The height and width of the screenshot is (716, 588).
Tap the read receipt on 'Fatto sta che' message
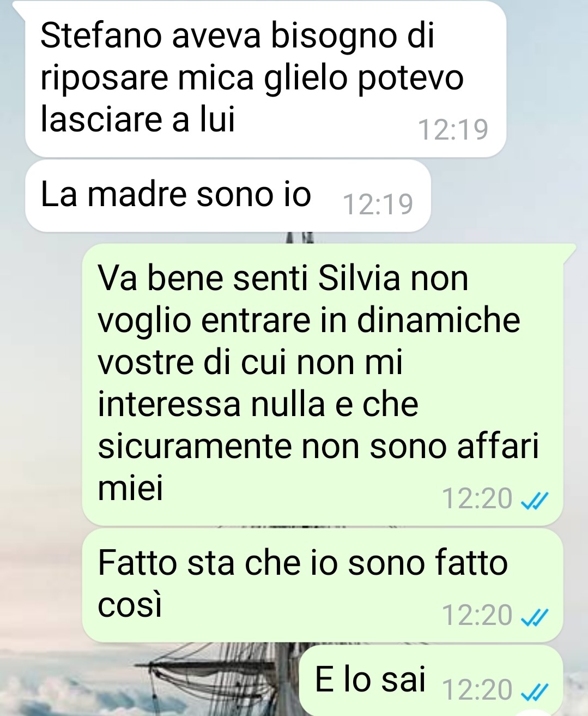[534, 617]
